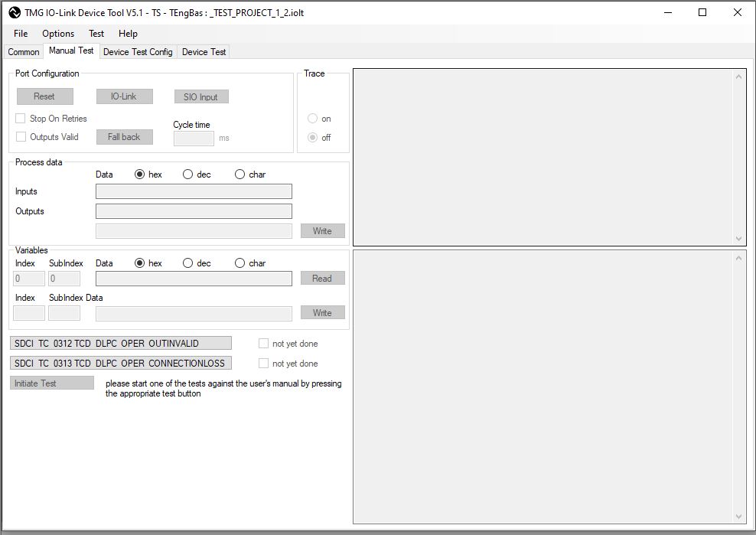Click the Variables Read button
756x535 pixels.
[322, 279]
